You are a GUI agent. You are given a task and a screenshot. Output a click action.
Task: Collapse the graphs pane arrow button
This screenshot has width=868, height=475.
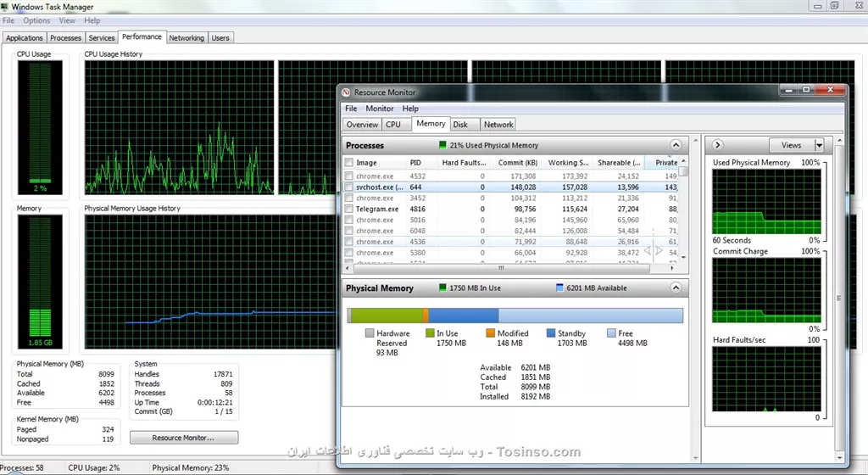(x=717, y=145)
